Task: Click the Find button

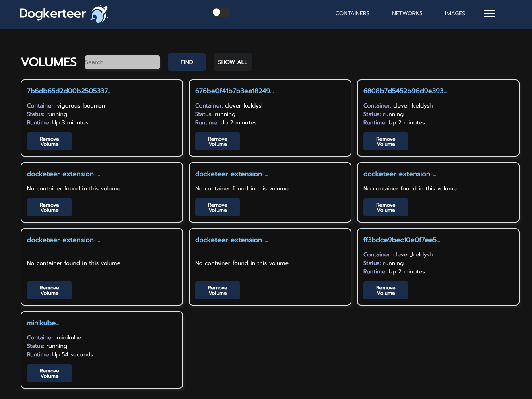Action: point(187,62)
